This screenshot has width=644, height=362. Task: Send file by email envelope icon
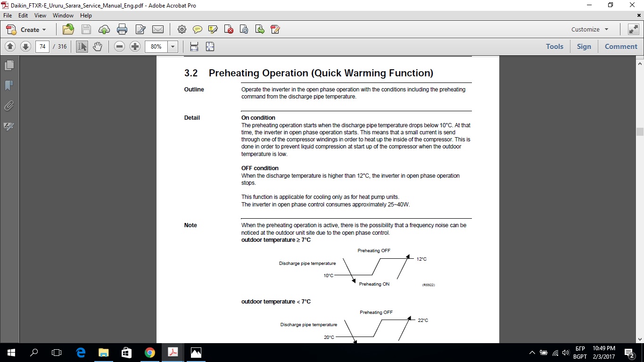tap(158, 29)
